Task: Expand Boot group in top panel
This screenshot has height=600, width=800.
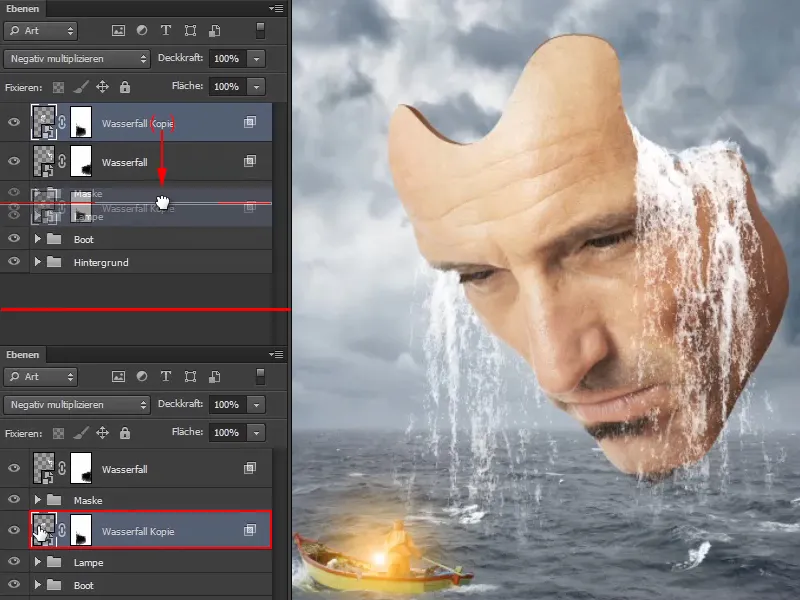Action: pos(37,239)
